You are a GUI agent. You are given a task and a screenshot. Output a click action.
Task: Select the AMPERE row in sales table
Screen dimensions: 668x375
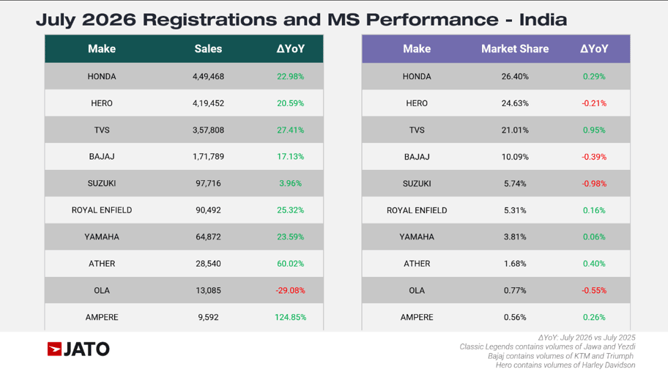(x=184, y=317)
